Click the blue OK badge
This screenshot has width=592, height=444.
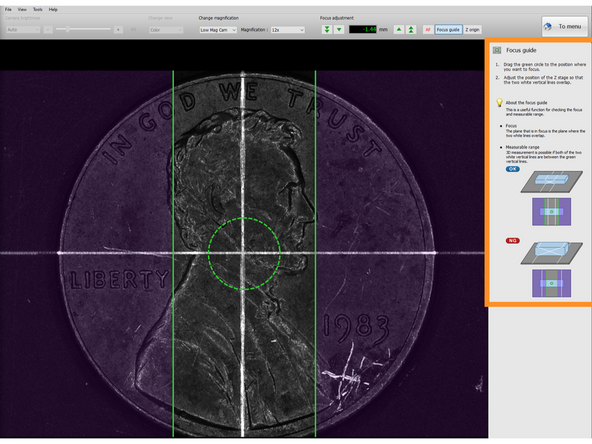tap(513, 169)
